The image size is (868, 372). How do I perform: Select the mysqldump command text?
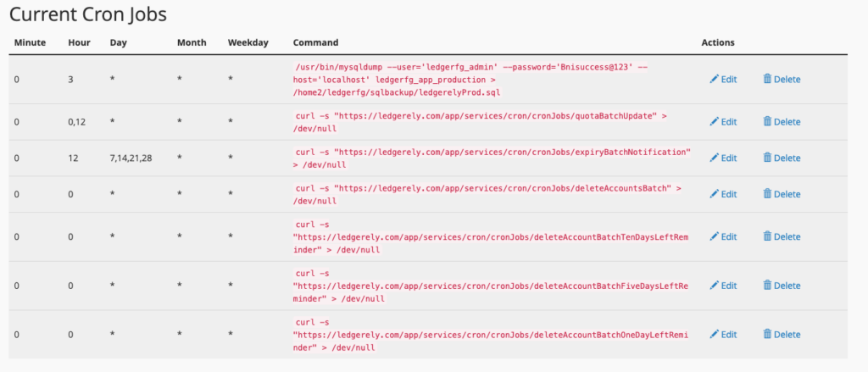(470, 80)
